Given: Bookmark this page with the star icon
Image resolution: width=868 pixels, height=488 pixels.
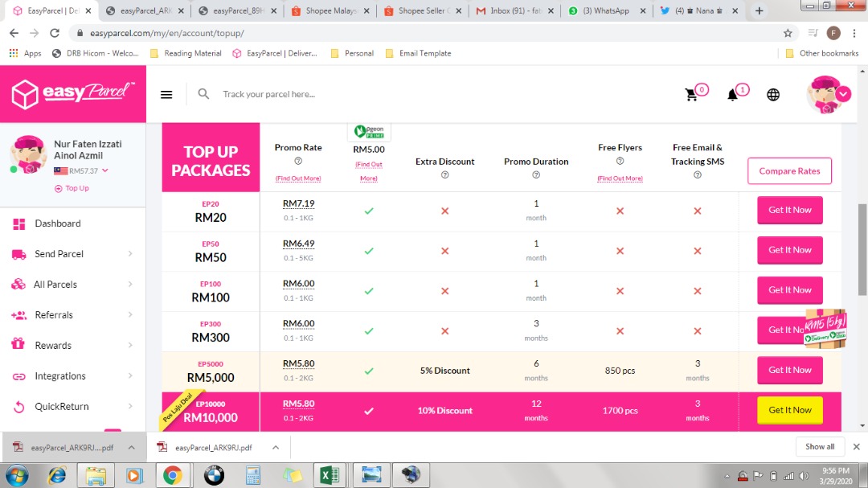Looking at the screenshot, I should coord(788,33).
